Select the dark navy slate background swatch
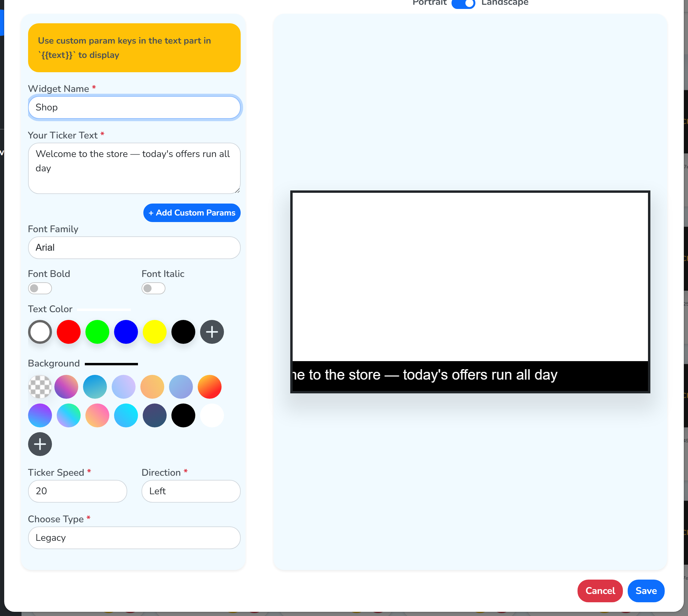Viewport: 688px width, 616px height. 155,416
